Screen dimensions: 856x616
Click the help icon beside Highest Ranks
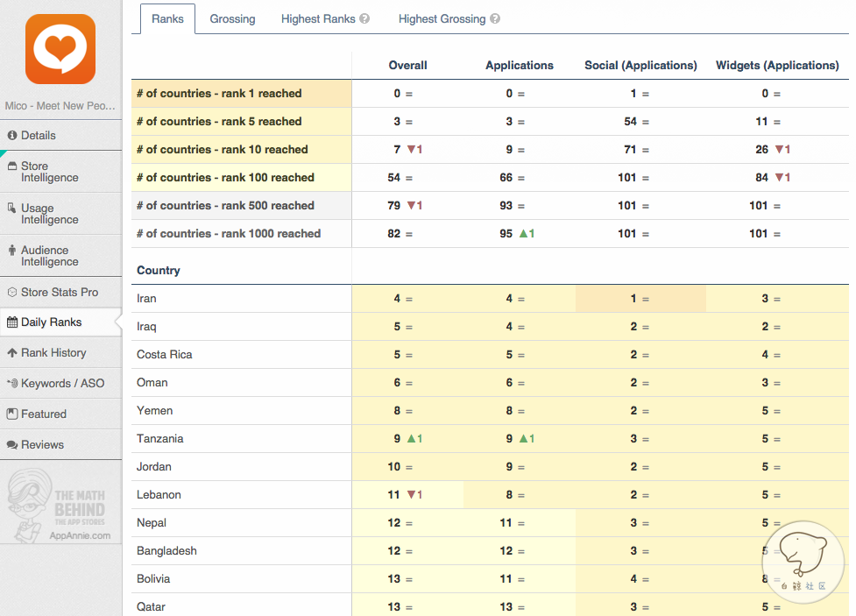(x=364, y=18)
